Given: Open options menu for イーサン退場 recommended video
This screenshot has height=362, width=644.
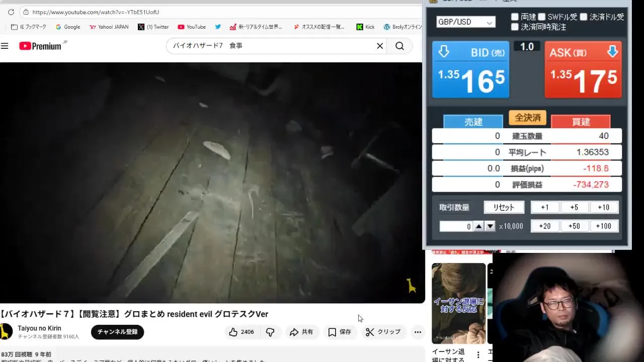Looking at the screenshot, I should (x=478, y=355).
